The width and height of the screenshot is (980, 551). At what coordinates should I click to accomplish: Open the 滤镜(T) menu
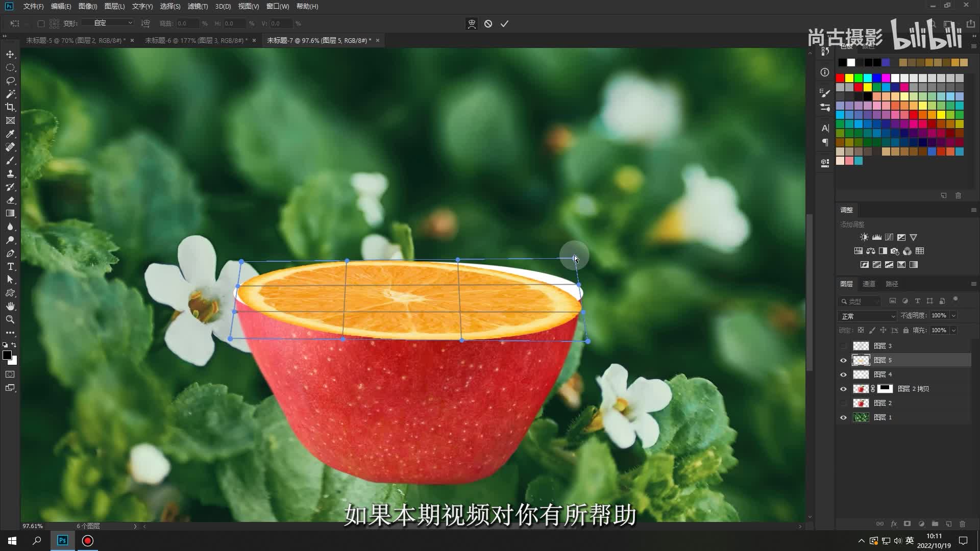(198, 7)
